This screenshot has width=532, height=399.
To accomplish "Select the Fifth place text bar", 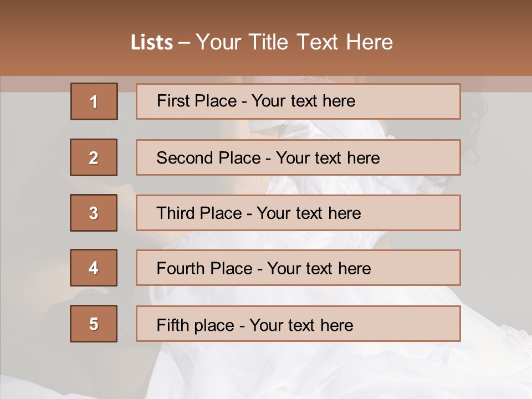I will pos(298,324).
